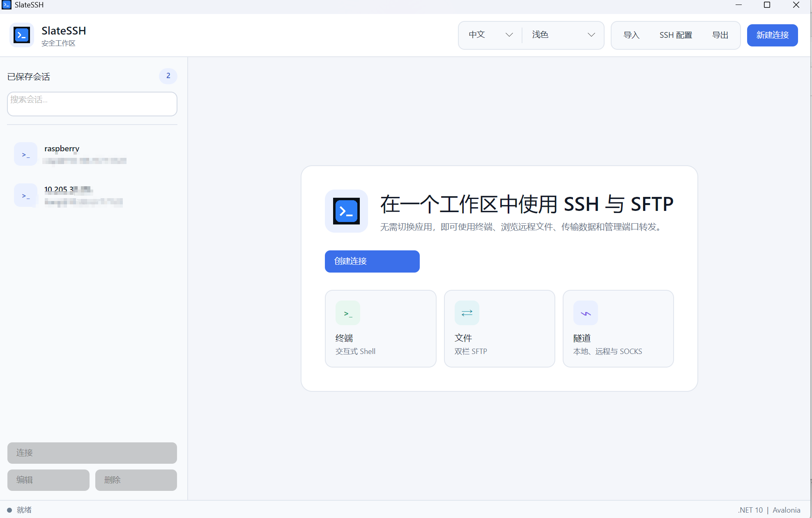Focus the 搜索会话 search field
This screenshot has height=518, width=812.
(92, 104)
